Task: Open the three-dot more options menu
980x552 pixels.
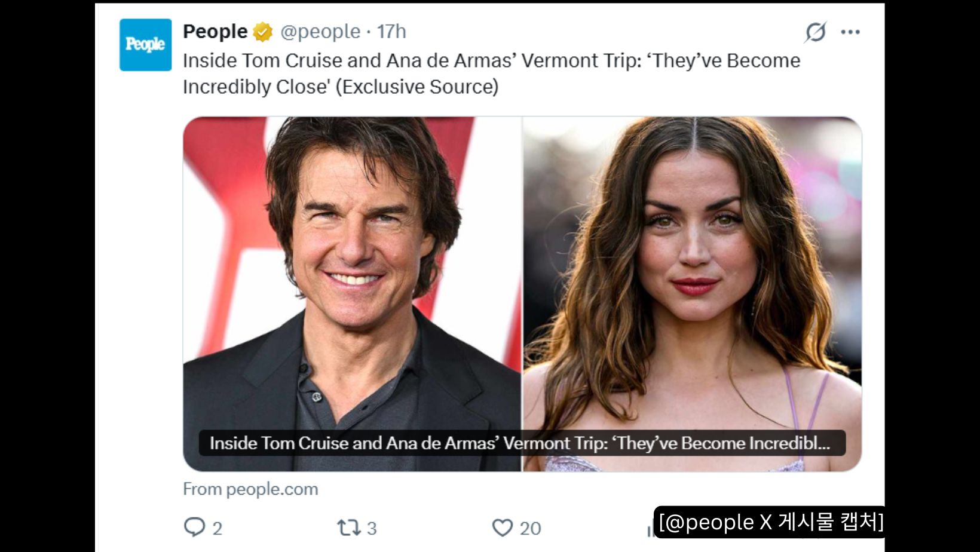Action: [850, 32]
